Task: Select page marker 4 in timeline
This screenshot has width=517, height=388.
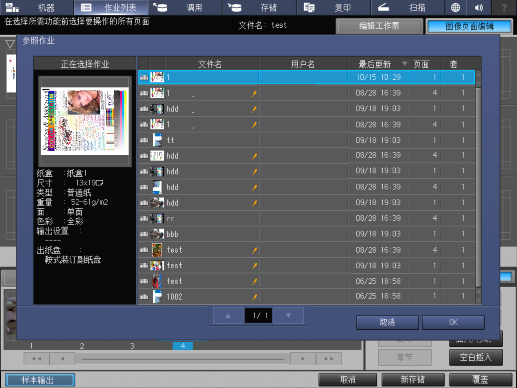Action: pyautogui.click(x=183, y=346)
